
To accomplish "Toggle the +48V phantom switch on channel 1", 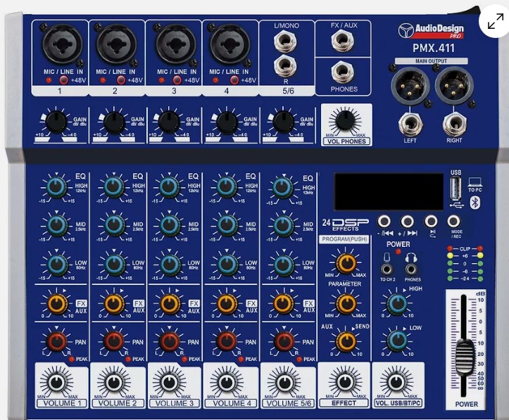I will [x=63, y=80].
